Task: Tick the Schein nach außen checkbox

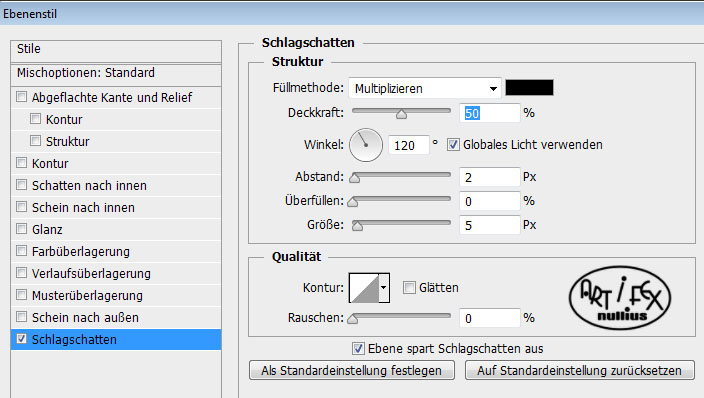Action: pyautogui.click(x=21, y=317)
